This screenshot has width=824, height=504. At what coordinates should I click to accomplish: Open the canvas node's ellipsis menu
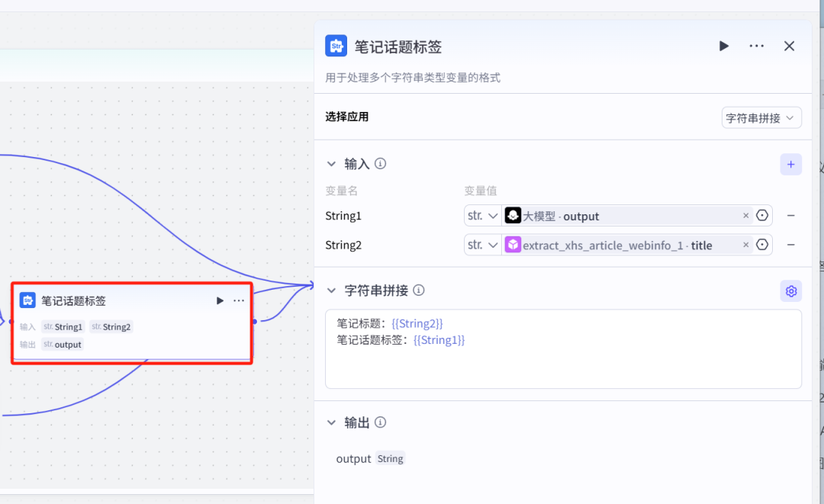point(238,300)
